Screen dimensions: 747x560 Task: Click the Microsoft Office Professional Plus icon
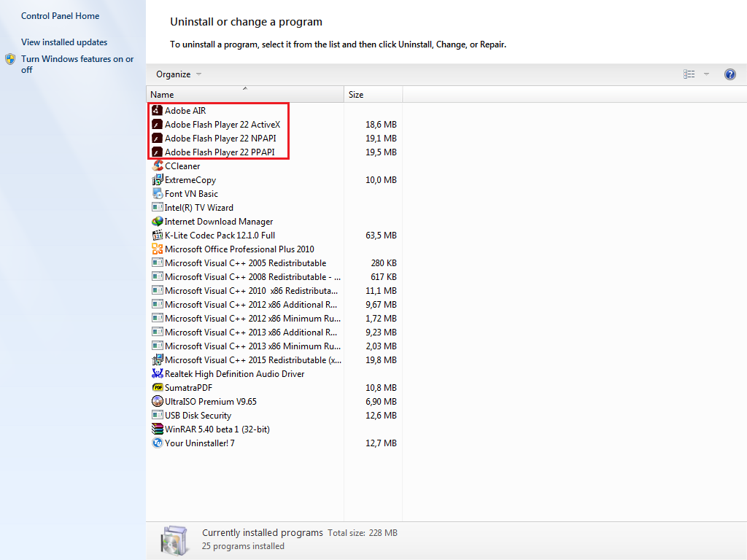point(158,249)
